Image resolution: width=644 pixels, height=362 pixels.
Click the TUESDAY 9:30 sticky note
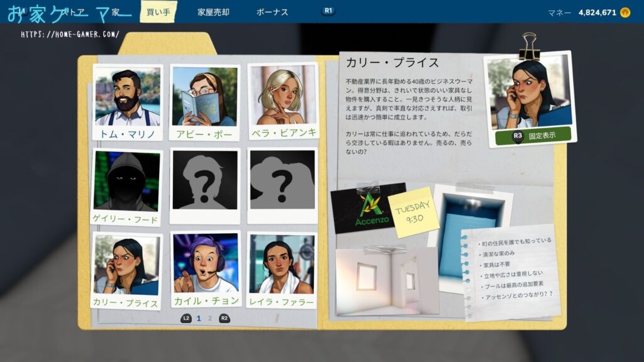(413, 212)
